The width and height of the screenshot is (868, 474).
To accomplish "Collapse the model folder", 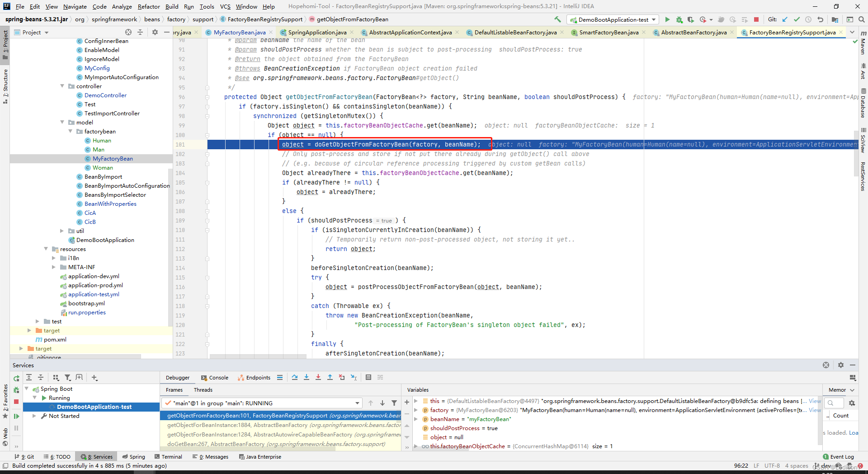I will 62,122.
